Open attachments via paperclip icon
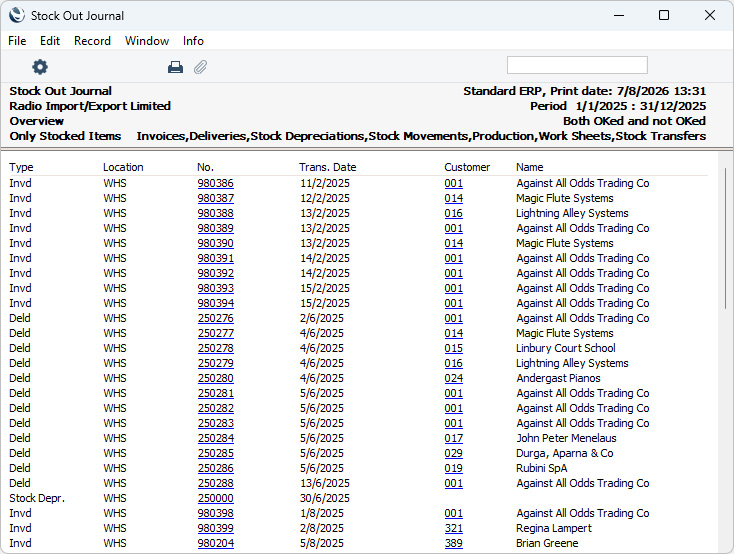The image size is (734, 554). coord(200,67)
